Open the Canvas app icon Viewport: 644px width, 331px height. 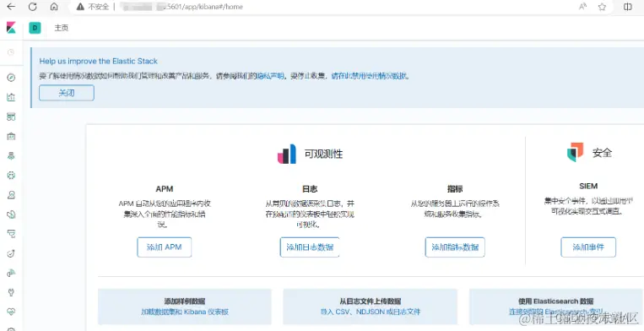(11, 136)
